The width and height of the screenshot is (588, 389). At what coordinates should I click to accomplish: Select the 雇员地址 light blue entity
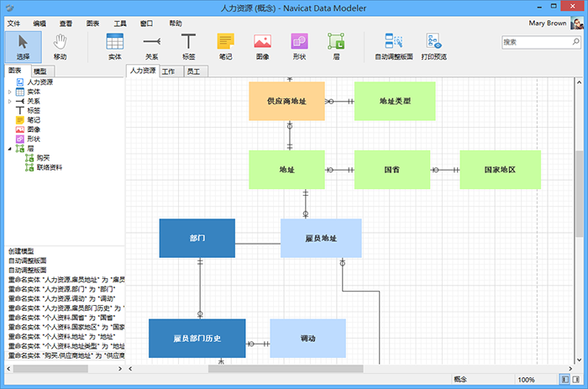pos(321,239)
